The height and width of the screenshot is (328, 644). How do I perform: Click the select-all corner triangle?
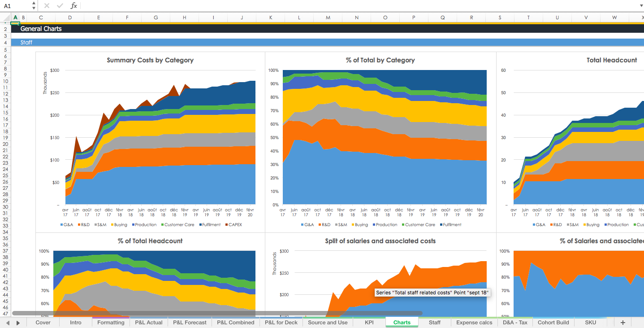5,17
